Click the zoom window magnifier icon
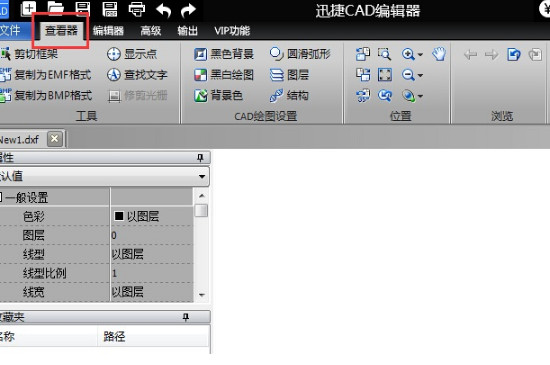 [x=384, y=54]
